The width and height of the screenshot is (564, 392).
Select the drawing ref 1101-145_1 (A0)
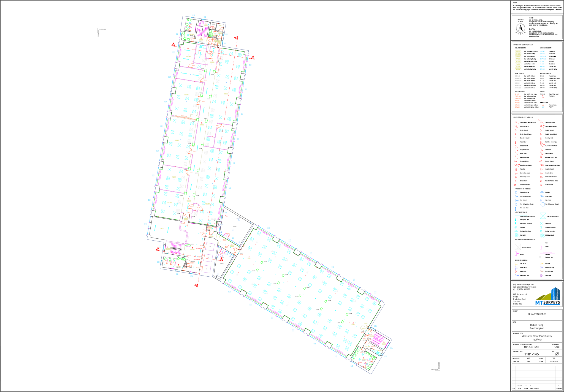pyautogui.click(x=532, y=347)
